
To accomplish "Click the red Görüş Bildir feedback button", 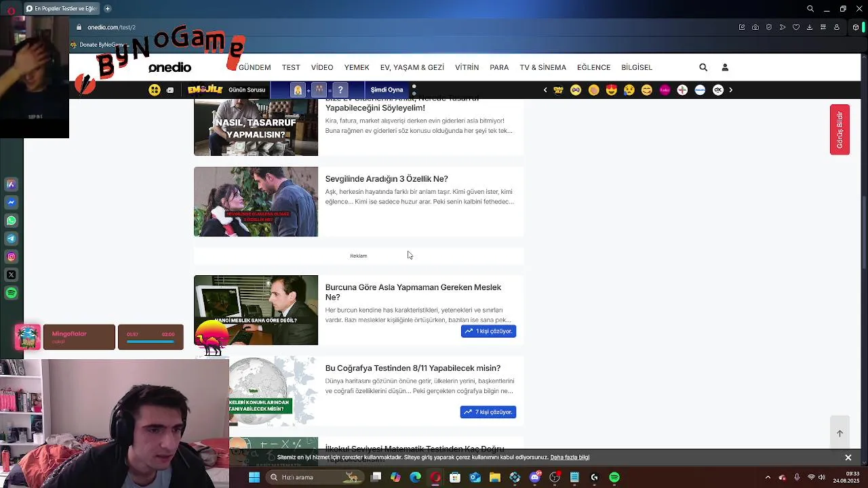I will coord(840,129).
